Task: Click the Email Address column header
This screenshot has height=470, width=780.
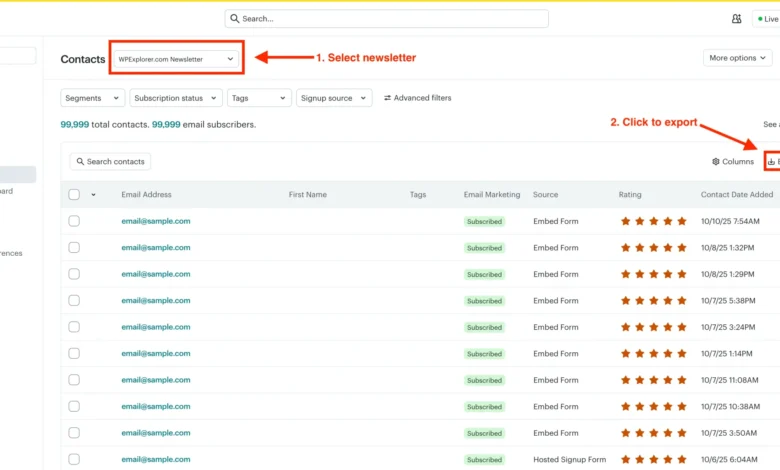Action: point(146,195)
